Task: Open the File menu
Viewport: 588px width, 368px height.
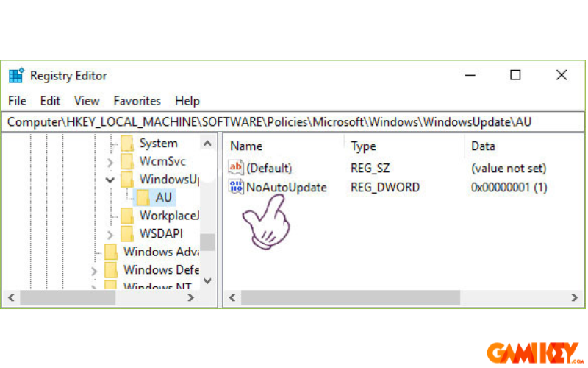Action: (17, 101)
